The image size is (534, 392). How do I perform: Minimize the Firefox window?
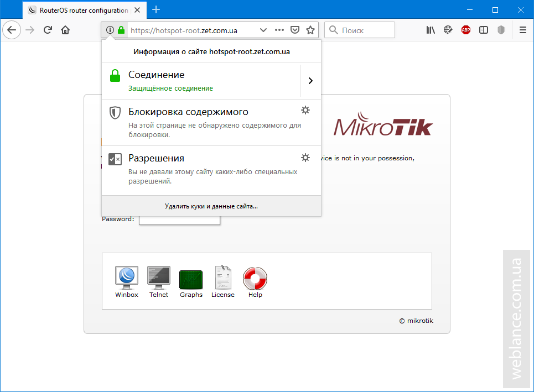click(470, 10)
